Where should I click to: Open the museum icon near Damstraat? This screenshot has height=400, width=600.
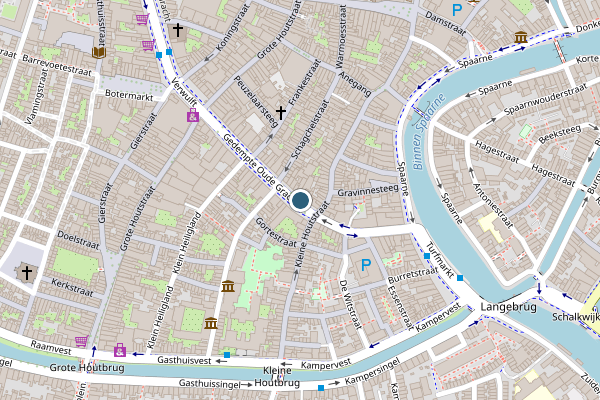click(520, 38)
